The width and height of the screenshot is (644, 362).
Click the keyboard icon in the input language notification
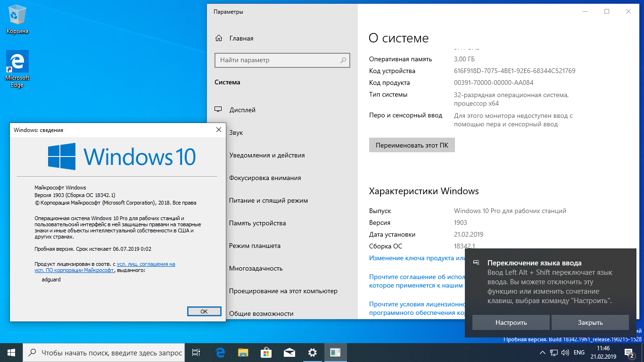pos(477,263)
